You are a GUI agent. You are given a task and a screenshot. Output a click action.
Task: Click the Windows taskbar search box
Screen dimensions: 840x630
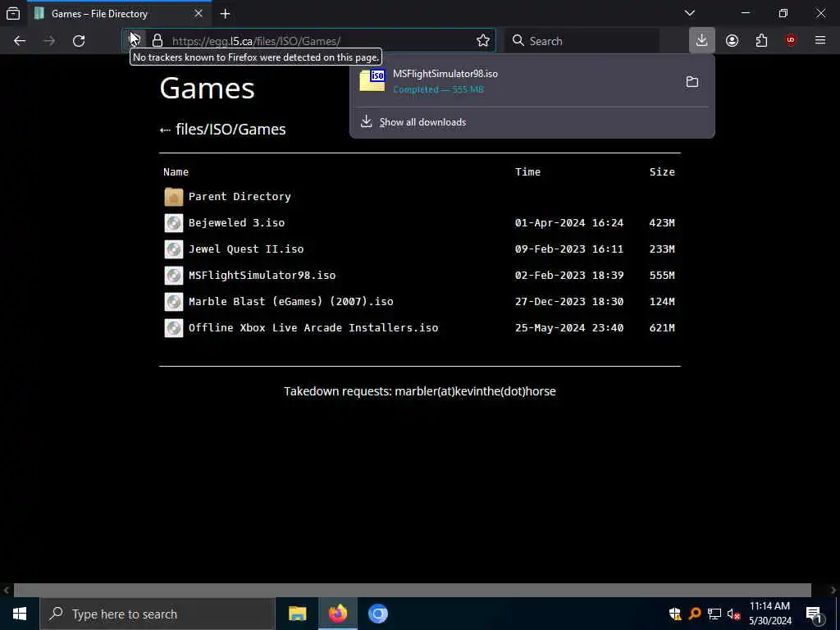[157, 614]
